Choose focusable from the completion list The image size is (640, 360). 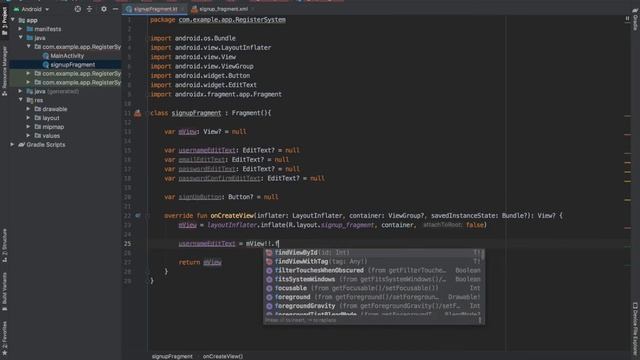(x=373, y=288)
